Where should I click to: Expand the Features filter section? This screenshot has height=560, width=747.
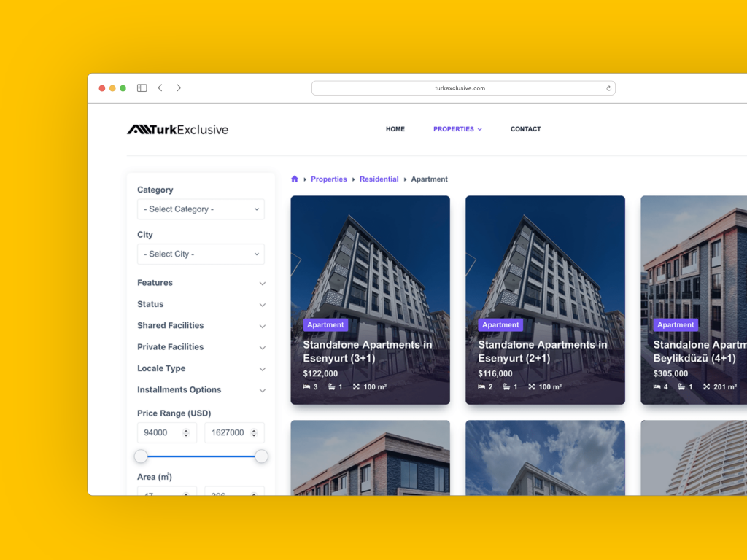click(201, 283)
